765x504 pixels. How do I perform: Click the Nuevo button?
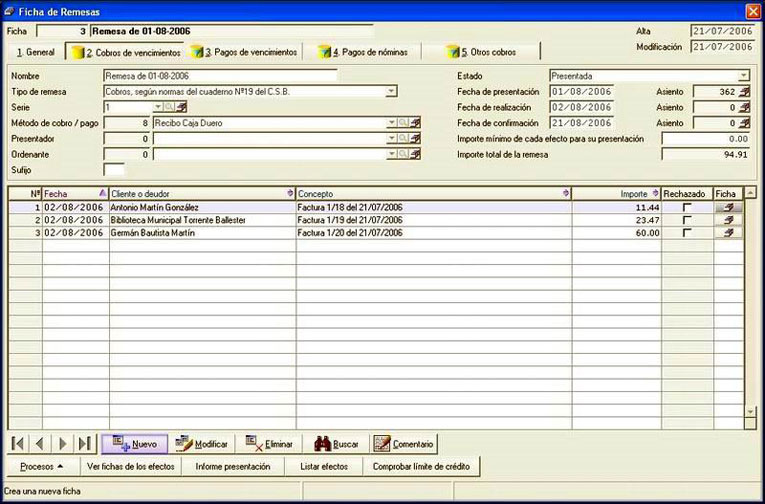click(x=135, y=444)
